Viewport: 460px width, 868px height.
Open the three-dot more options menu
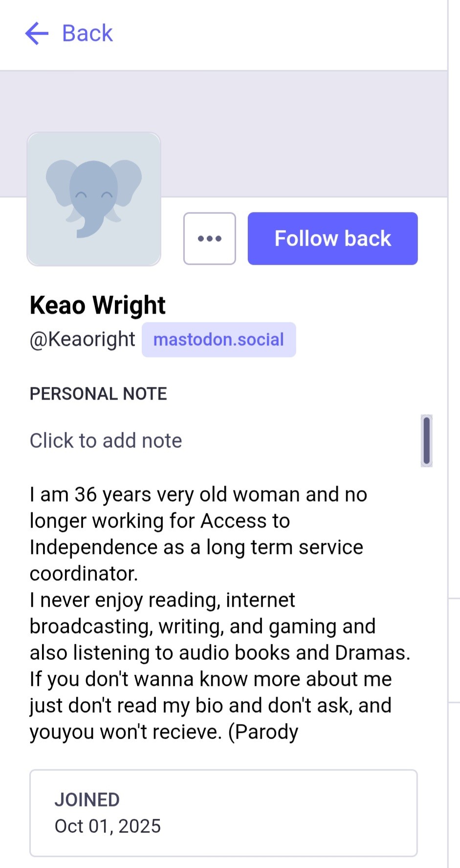point(209,239)
